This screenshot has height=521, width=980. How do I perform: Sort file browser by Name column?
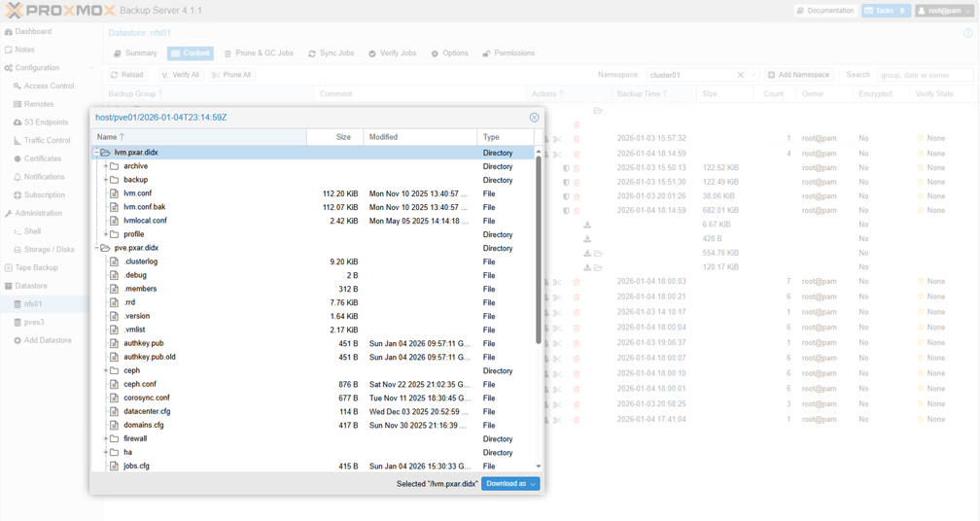point(199,137)
